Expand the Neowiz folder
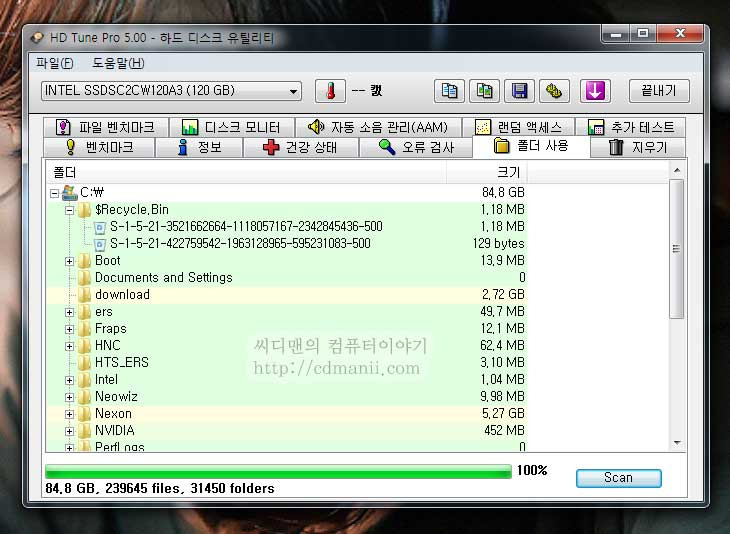The image size is (730, 534). coord(69,398)
